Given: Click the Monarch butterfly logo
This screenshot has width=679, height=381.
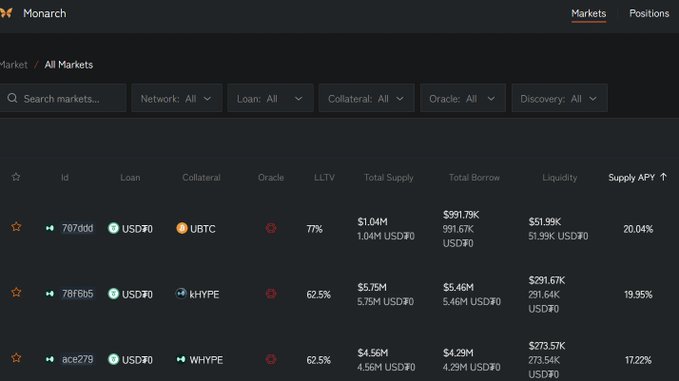Looking at the screenshot, I should (6, 13).
